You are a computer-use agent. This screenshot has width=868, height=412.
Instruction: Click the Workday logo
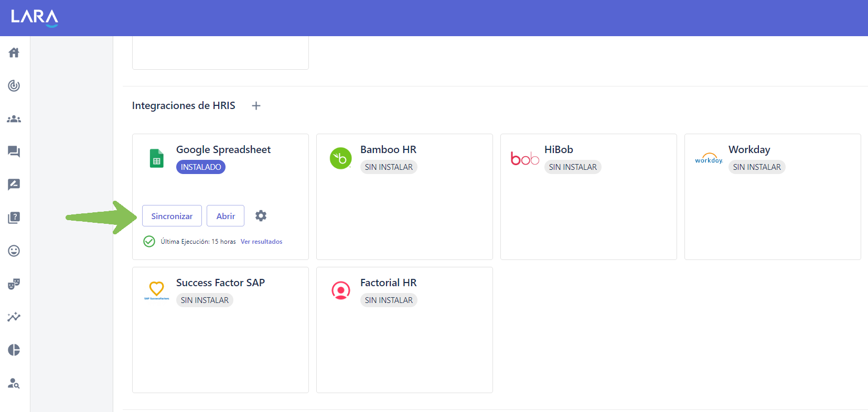click(x=709, y=158)
